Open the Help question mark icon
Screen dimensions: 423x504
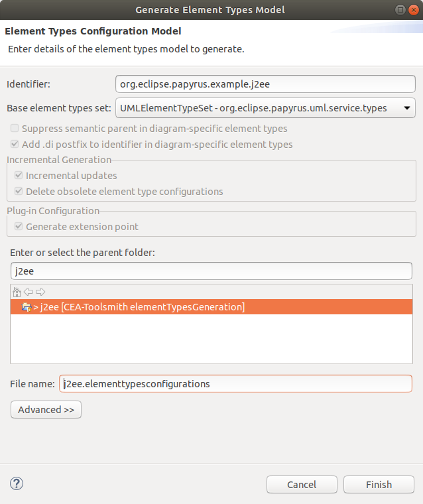(x=17, y=483)
